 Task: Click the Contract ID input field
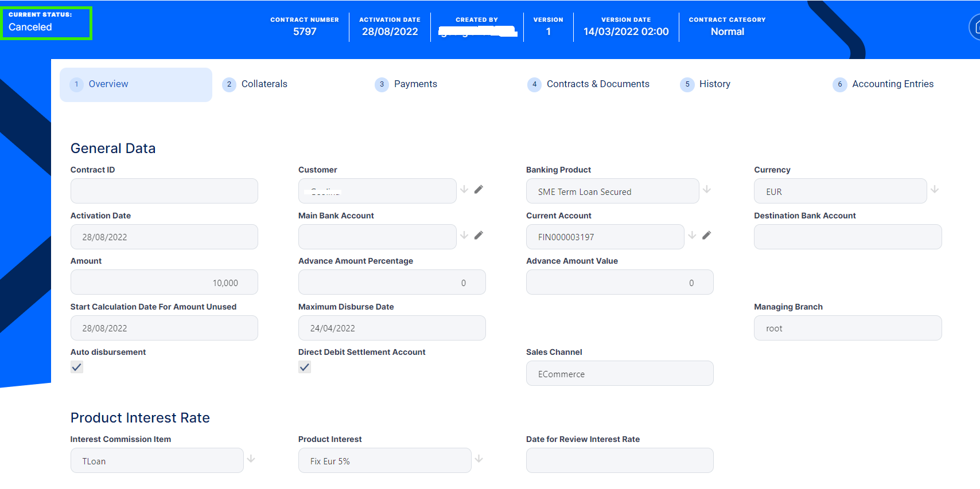coord(164,191)
